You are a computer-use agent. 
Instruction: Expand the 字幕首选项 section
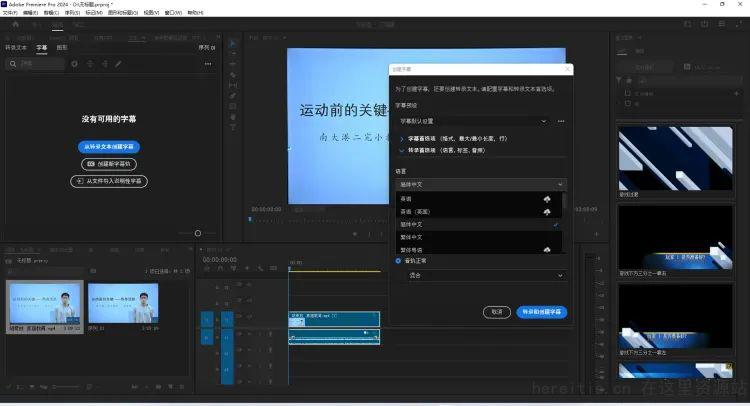coord(401,139)
